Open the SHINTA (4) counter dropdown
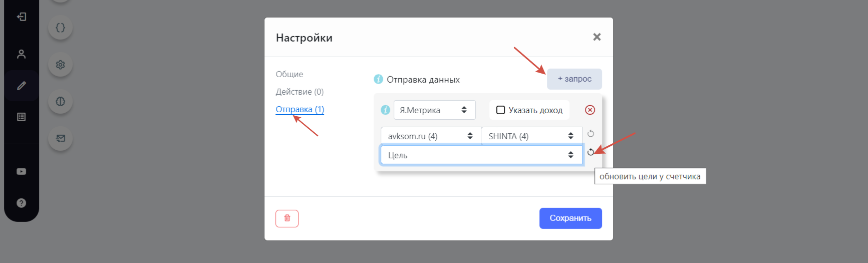The width and height of the screenshot is (868, 263). tap(531, 136)
